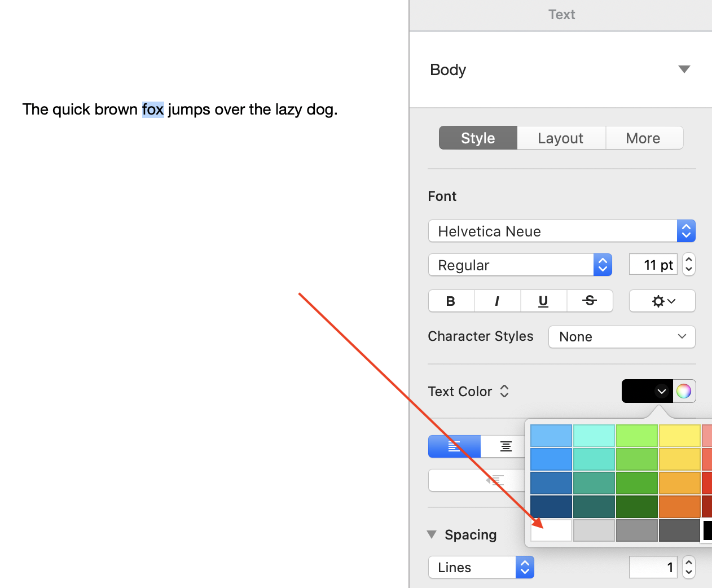The image size is (712, 588).
Task: Toggle italic formatting button
Action: click(497, 301)
